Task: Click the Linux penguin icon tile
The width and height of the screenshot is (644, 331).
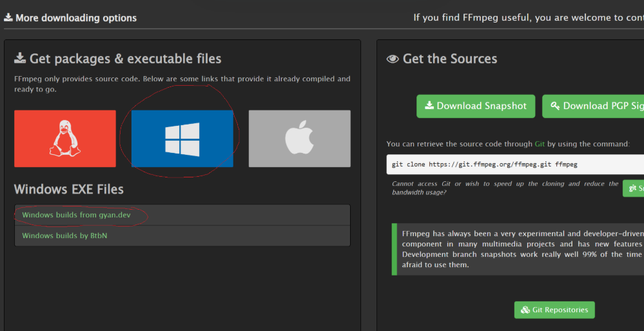Action: (65, 139)
